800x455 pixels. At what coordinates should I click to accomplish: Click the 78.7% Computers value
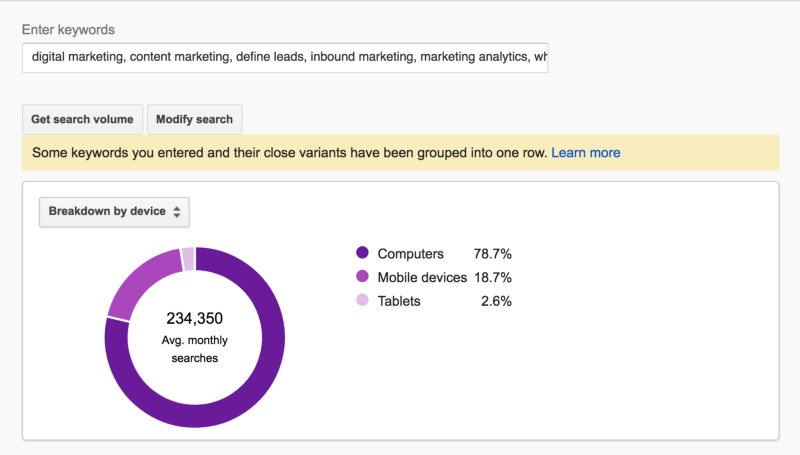tap(493, 254)
